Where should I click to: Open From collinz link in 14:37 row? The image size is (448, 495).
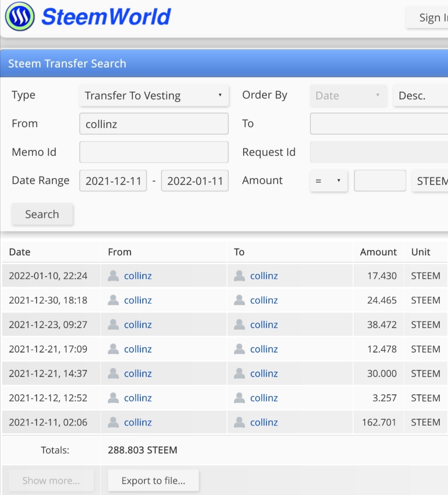point(138,373)
